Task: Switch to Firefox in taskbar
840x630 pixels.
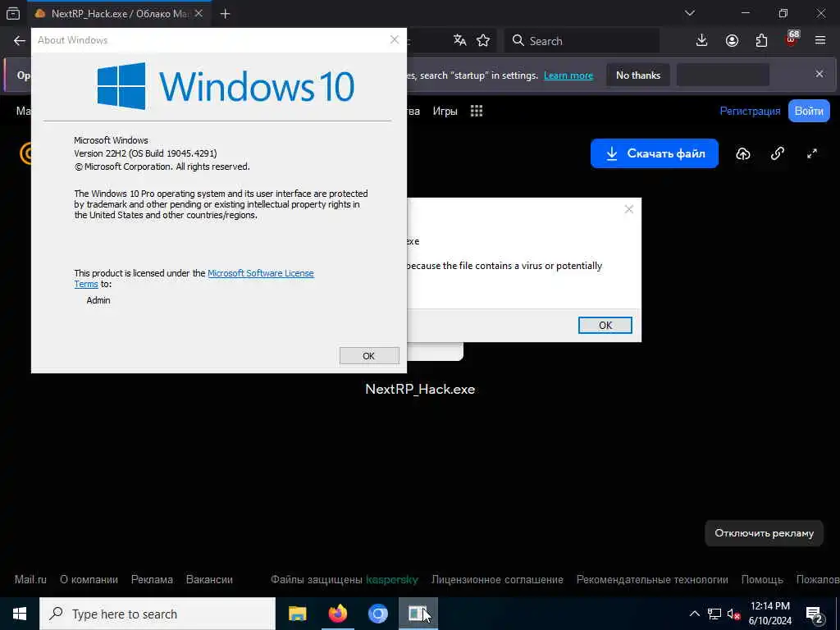Action: (337, 614)
